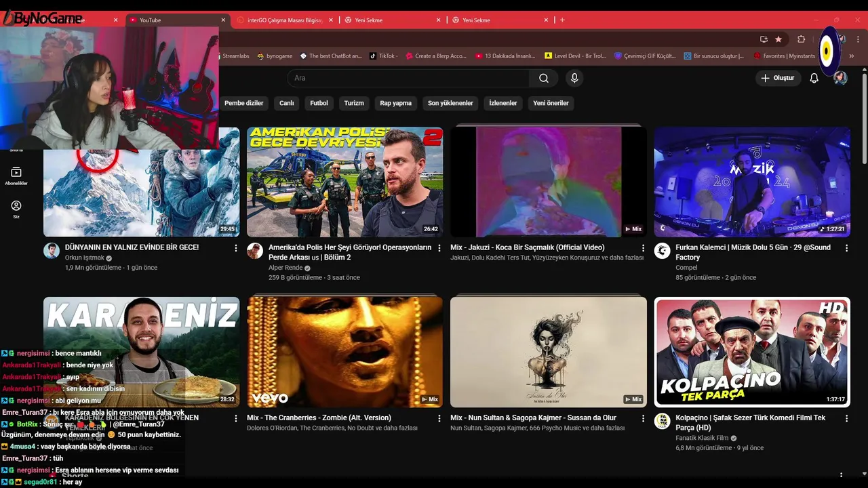The height and width of the screenshot is (488, 868).
Task: Open options menu for Kolpaçino video
Action: pyautogui.click(x=846, y=419)
